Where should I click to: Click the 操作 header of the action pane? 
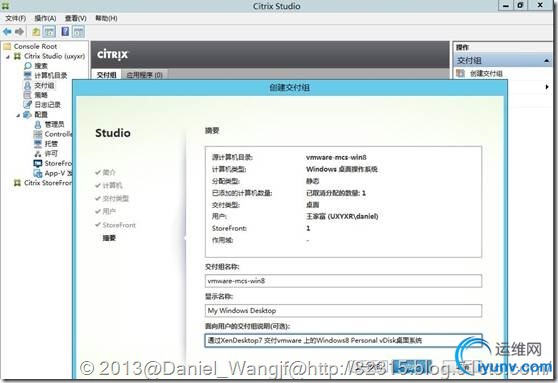[x=463, y=47]
